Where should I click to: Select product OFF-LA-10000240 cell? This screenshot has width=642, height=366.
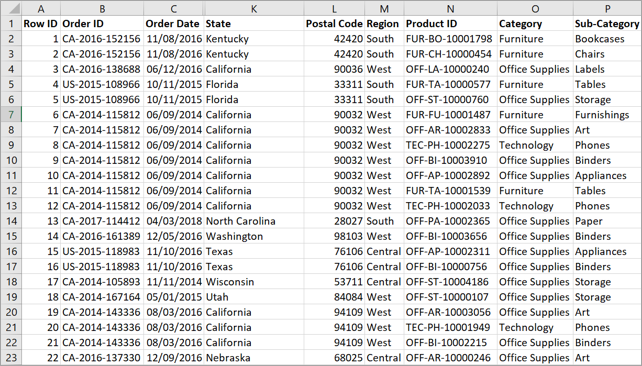point(450,69)
